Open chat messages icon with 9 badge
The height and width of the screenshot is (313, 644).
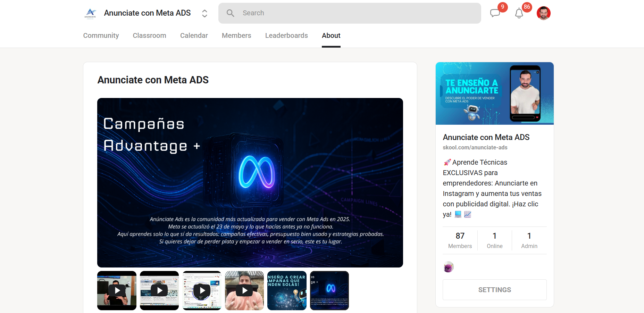495,13
